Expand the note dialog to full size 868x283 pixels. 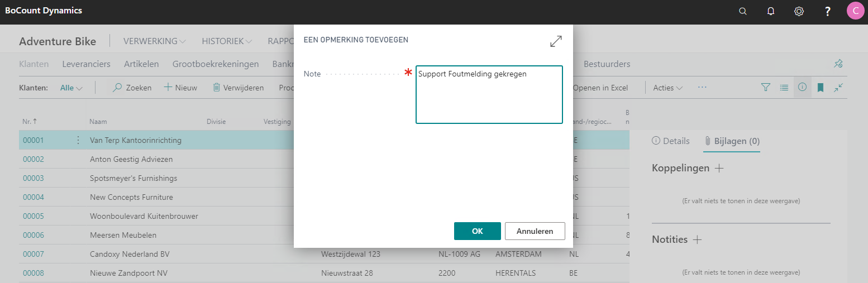[556, 41]
